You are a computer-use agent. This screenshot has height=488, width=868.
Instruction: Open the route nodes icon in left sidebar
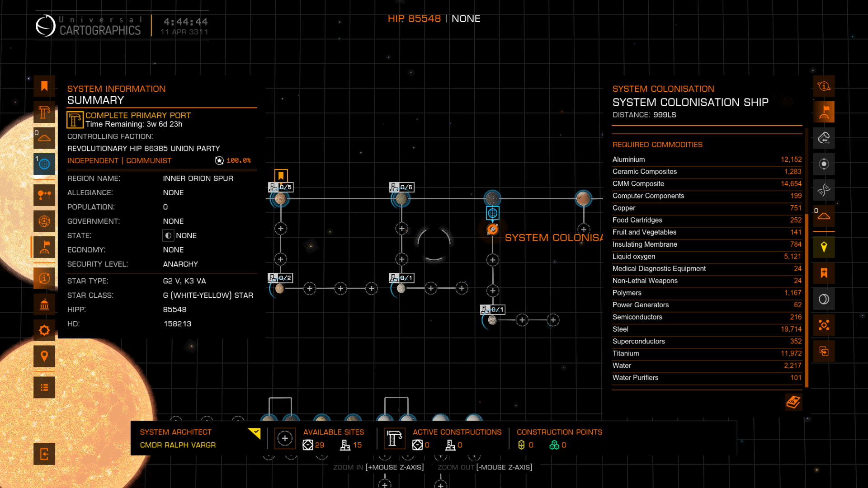pyautogui.click(x=44, y=195)
